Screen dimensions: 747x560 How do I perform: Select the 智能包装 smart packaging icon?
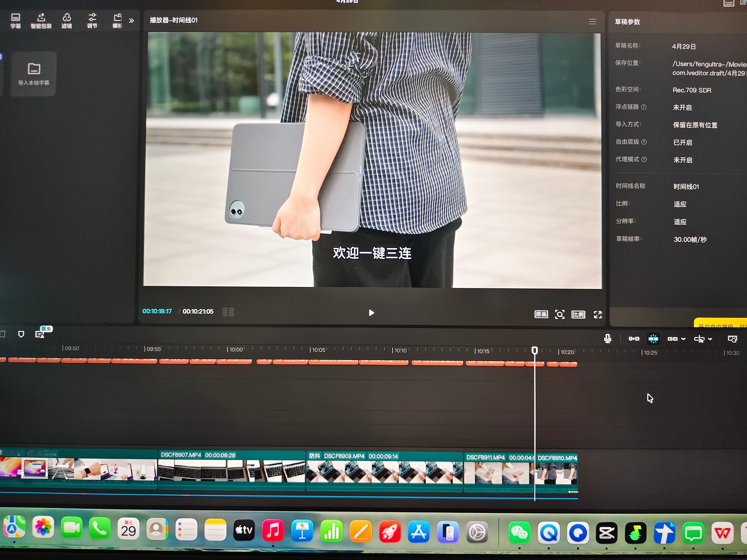[x=41, y=21]
